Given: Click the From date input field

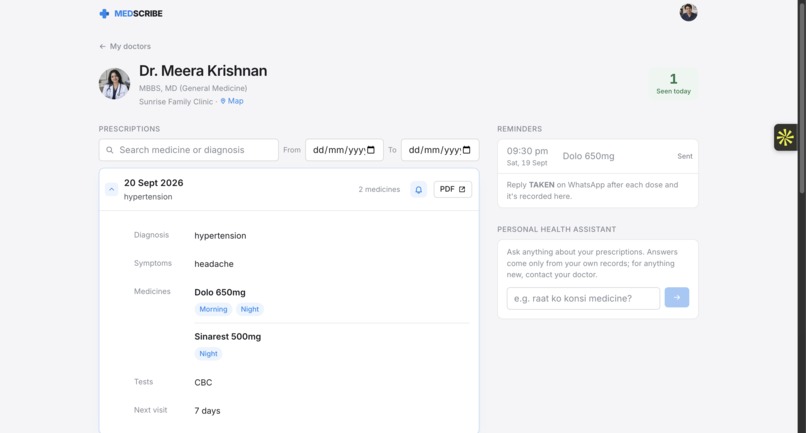Looking at the screenshot, I should [344, 150].
